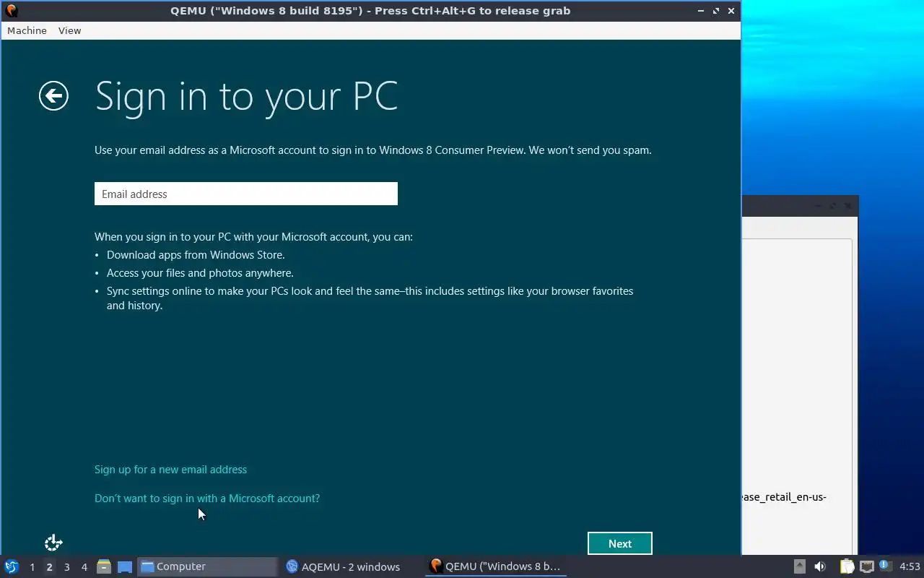
Task: Minimize the QEMU window
Action: tap(701, 11)
